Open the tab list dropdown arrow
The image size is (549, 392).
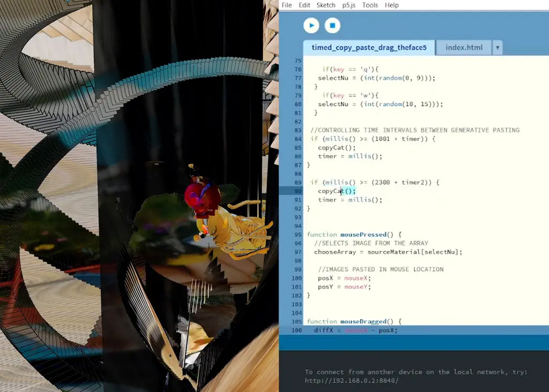tap(497, 48)
